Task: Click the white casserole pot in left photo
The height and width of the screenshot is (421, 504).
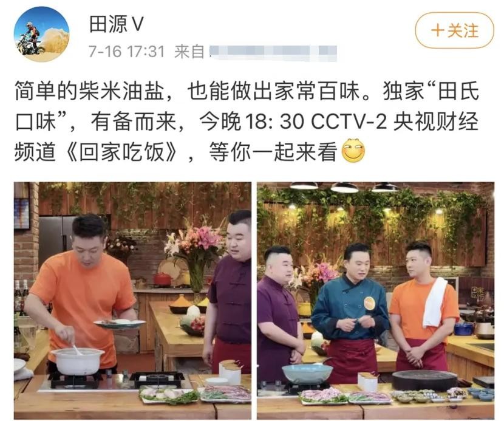Action: point(78,361)
